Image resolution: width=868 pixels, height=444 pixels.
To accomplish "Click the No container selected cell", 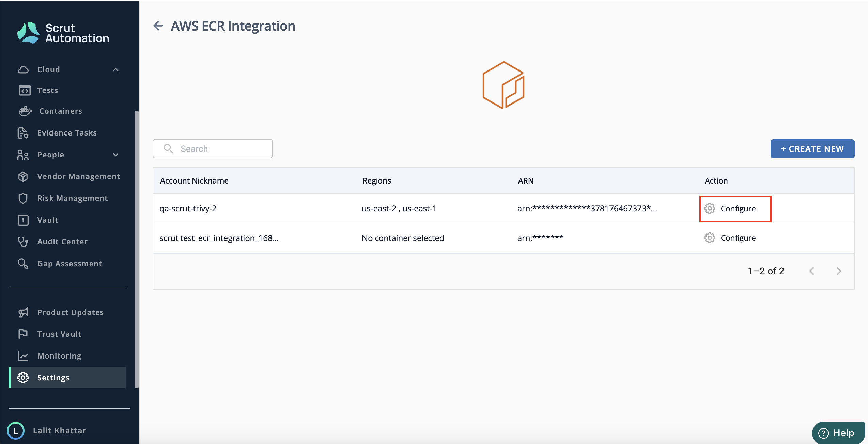I will [x=403, y=238].
